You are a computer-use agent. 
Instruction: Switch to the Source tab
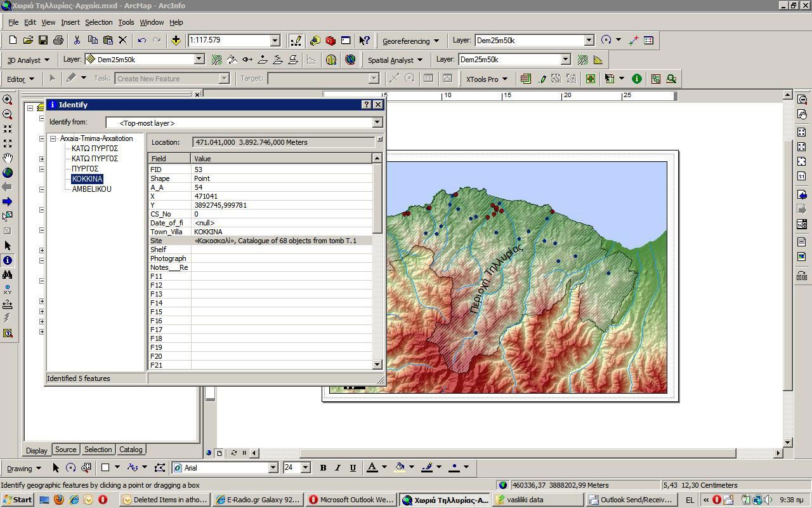[x=65, y=450]
